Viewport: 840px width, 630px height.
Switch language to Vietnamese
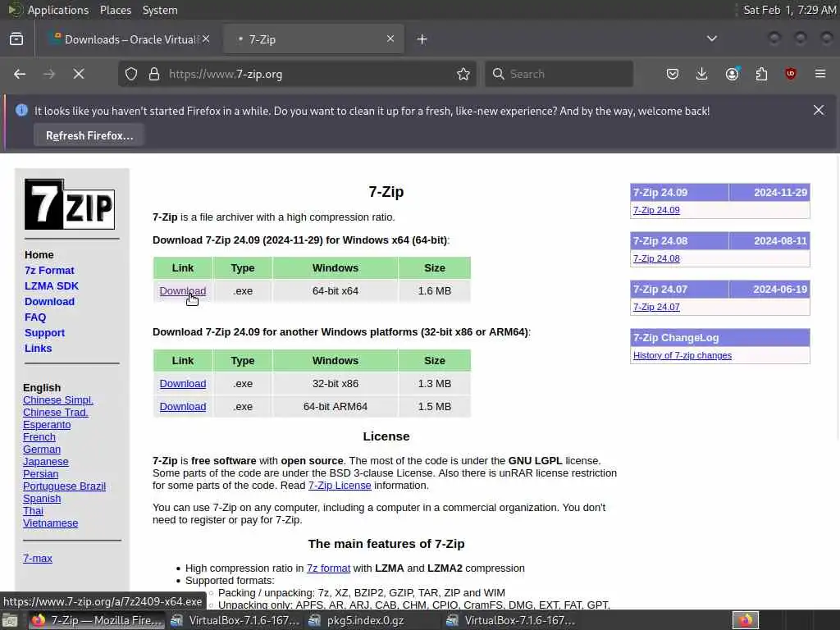(50, 523)
